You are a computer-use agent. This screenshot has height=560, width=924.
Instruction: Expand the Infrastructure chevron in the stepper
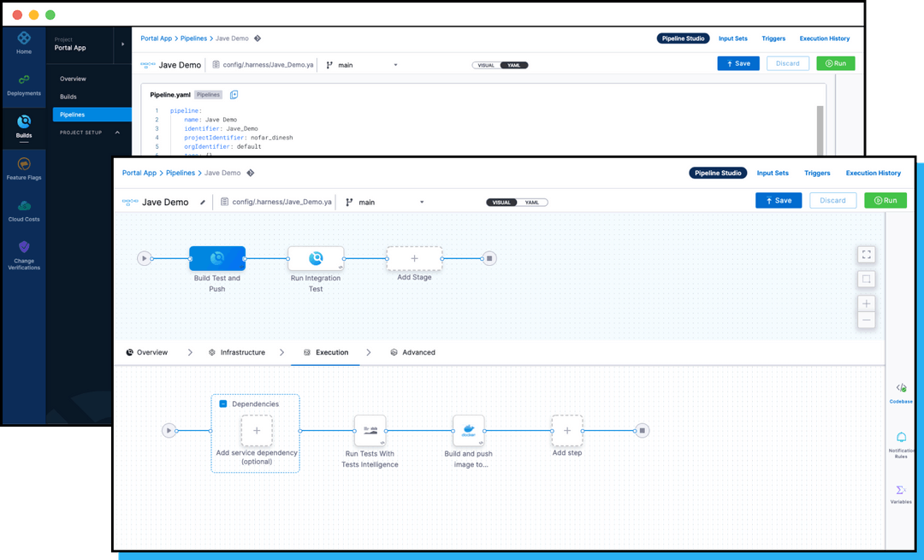click(283, 351)
